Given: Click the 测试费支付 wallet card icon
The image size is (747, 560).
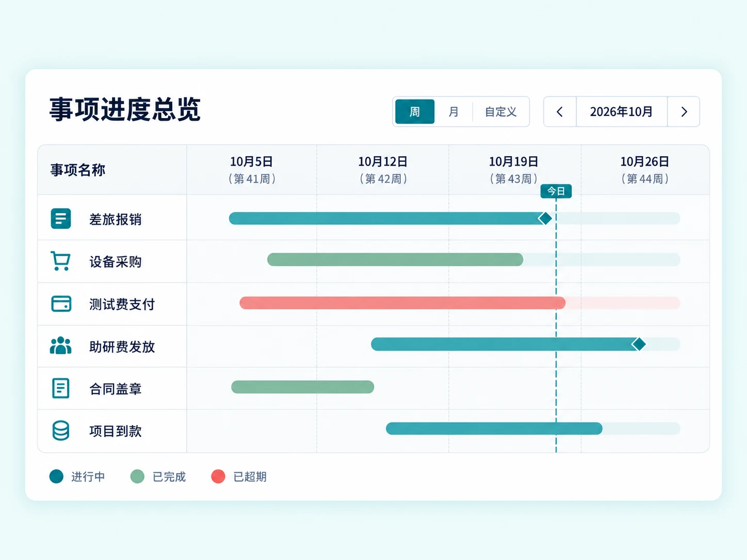Looking at the screenshot, I should coord(61,304).
